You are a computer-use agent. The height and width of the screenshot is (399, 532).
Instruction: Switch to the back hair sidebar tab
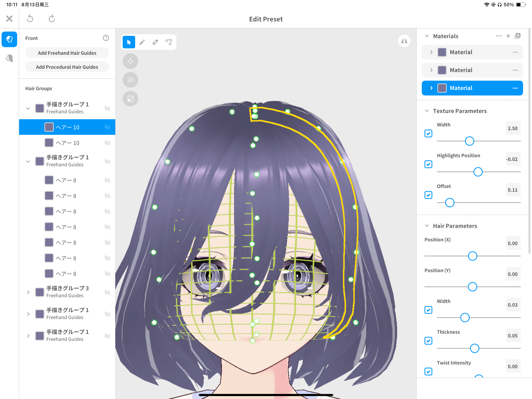(x=9, y=58)
